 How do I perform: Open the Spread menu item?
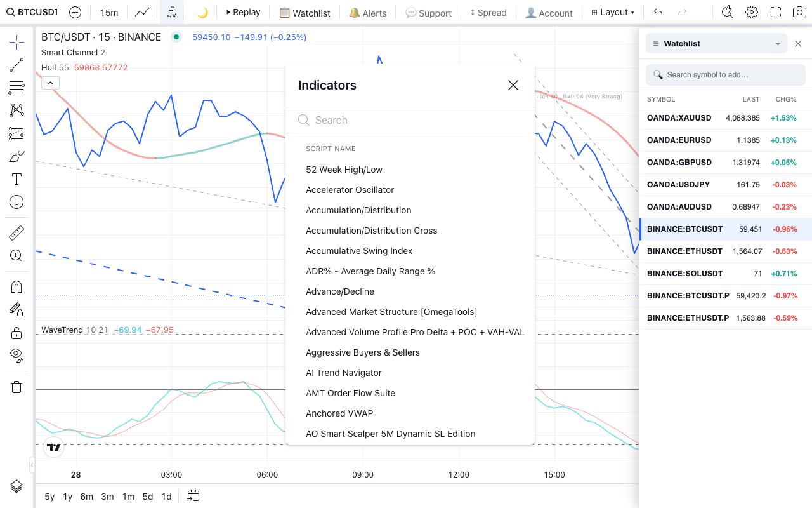[488, 12]
